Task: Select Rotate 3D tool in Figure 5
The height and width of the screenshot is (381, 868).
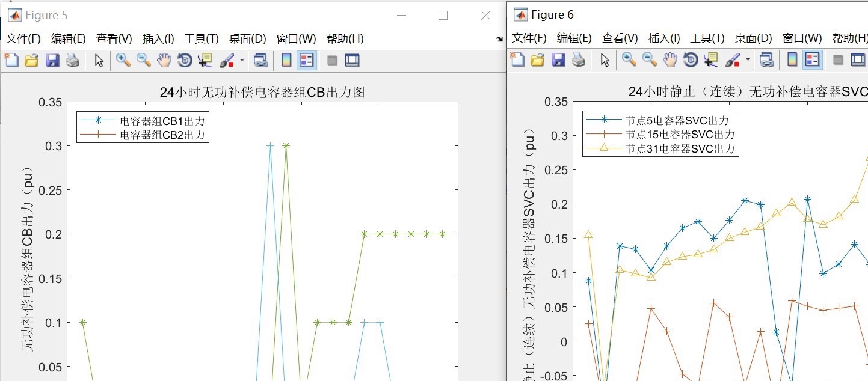Action: click(185, 60)
